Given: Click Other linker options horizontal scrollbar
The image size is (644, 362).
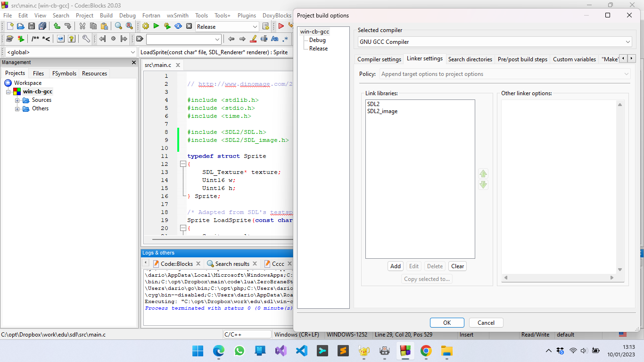Looking at the screenshot, I should [x=558, y=278].
